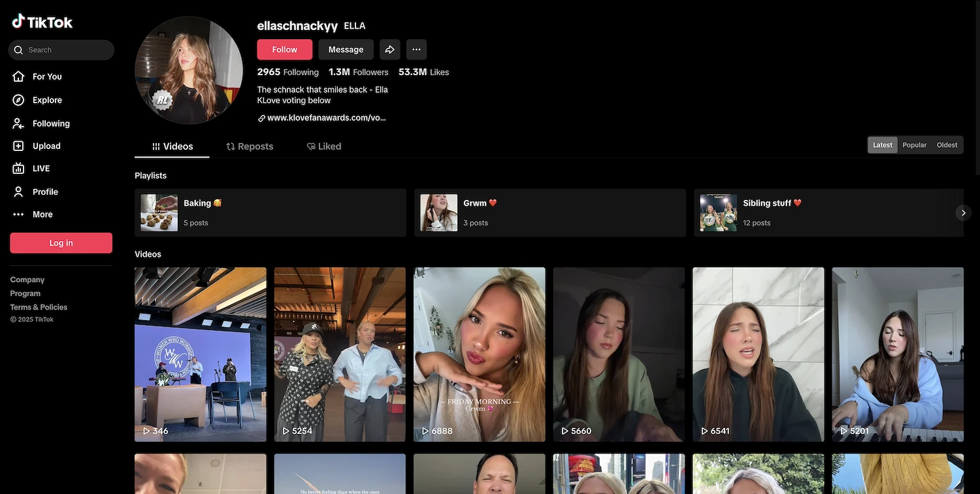Open the For You home icon
980x494 pixels.
point(19,76)
